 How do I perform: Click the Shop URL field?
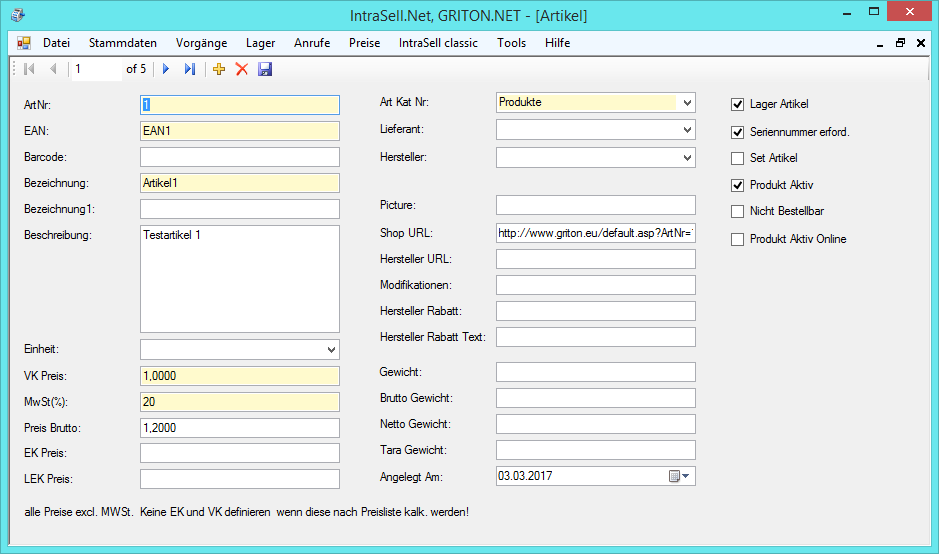tap(596, 233)
